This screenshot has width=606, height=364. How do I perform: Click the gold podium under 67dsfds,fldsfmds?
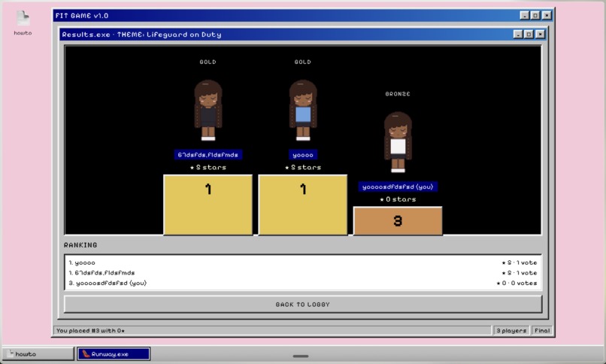click(x=208, y=205)
